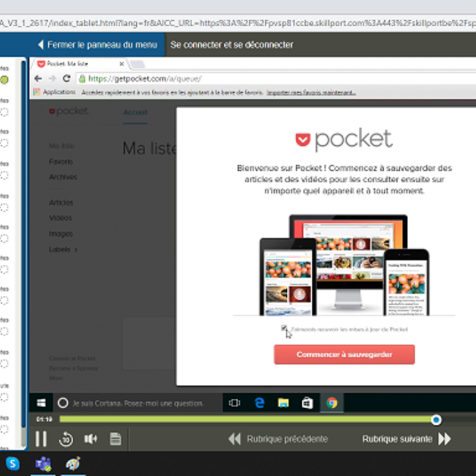The width and height of the screenshot is (476, 476).
Task: Toggle the Pocket updates checkbox
Action: click(x=284, y=328)
